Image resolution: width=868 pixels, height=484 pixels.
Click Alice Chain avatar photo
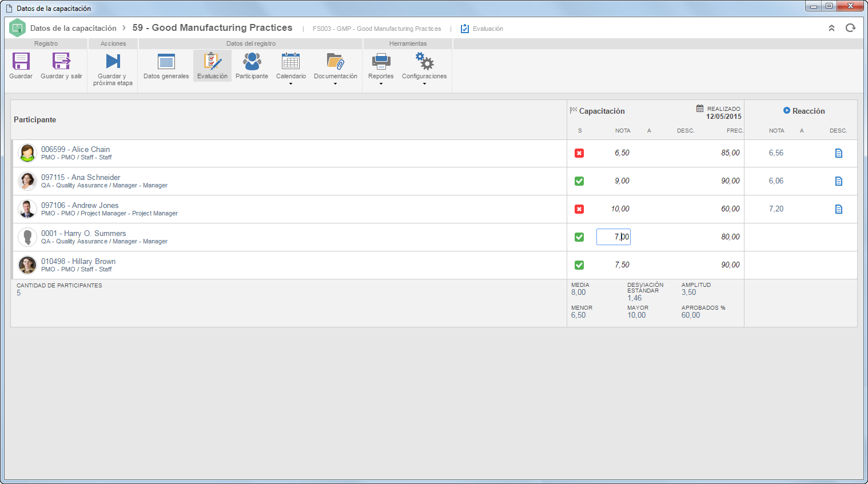(27, 153)
